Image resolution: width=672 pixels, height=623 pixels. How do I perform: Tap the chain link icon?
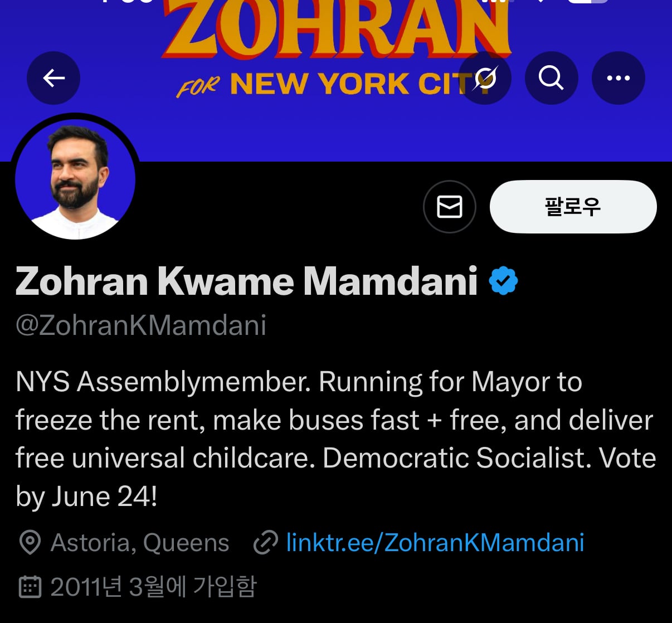pos(265,543)
